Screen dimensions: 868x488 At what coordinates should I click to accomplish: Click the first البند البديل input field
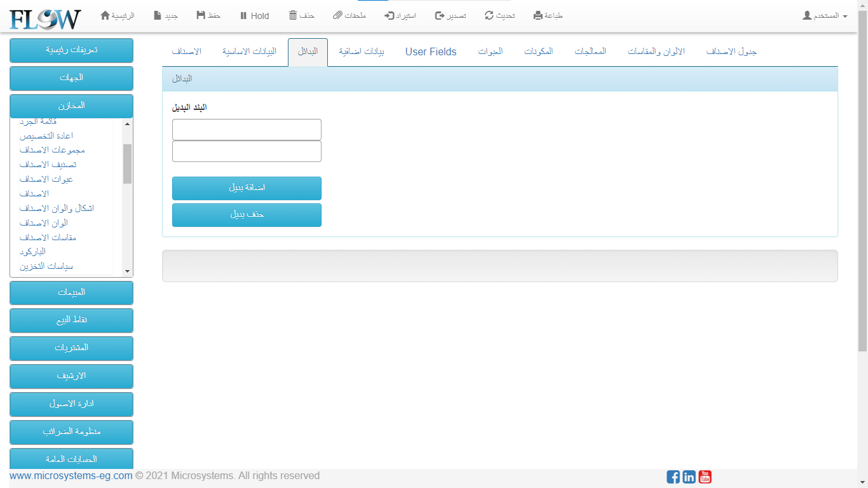tap(247, 130)
